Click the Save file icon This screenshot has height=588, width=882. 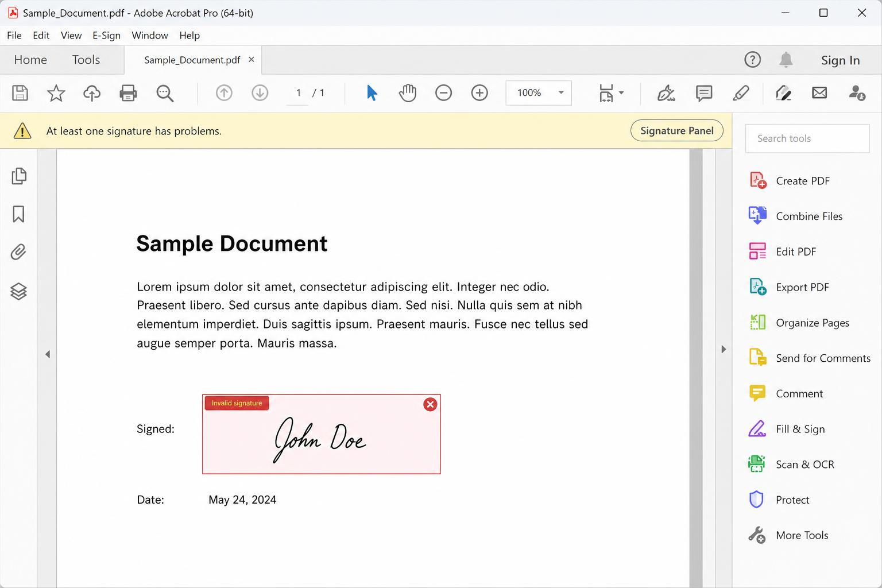[x=20, y=93]
